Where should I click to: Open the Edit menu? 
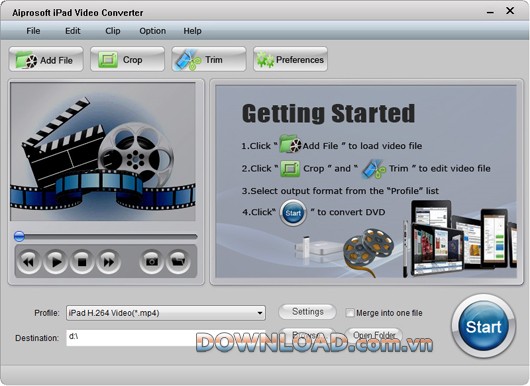[73, 31]
